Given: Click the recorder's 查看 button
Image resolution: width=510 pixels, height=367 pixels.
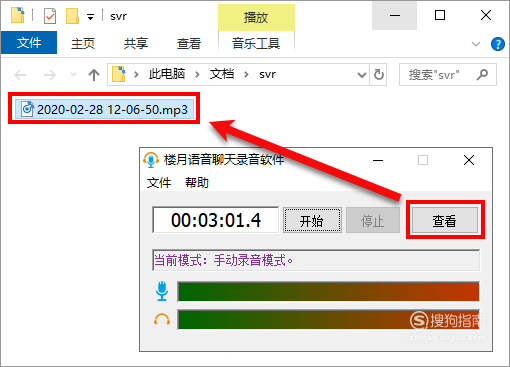Looking at the screenshot, I should pyautogui.click(x=445, y=220).
